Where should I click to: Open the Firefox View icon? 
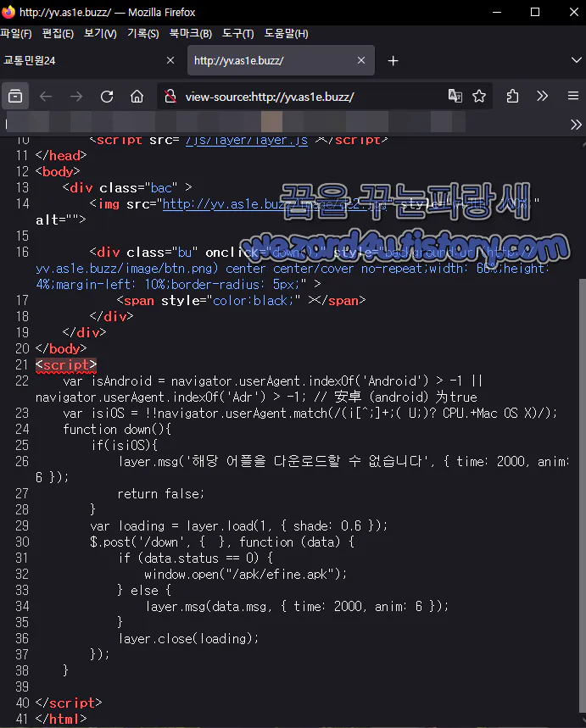click(x=15, y=97)
